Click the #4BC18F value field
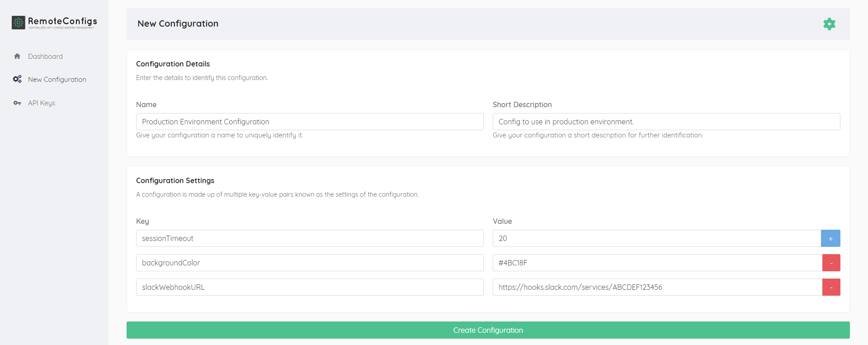Image resolution: width=868 pixels, height=345 pixels. 656,263
